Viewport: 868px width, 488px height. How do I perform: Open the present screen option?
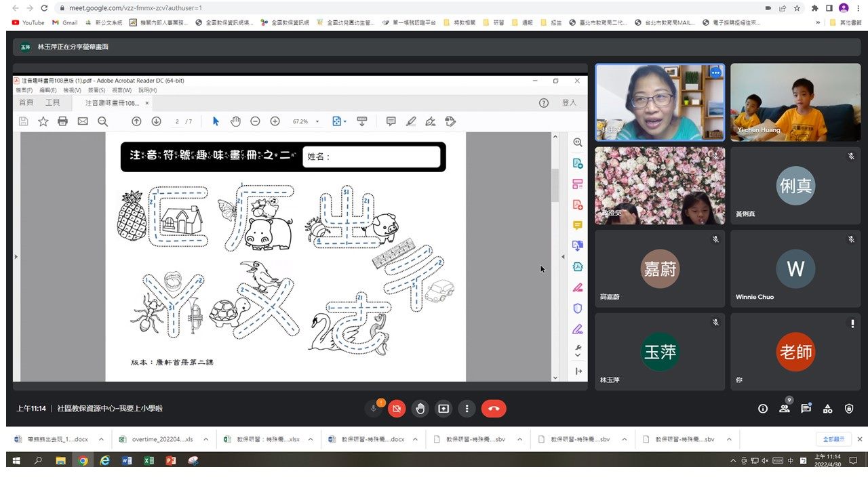click(443, 409)
